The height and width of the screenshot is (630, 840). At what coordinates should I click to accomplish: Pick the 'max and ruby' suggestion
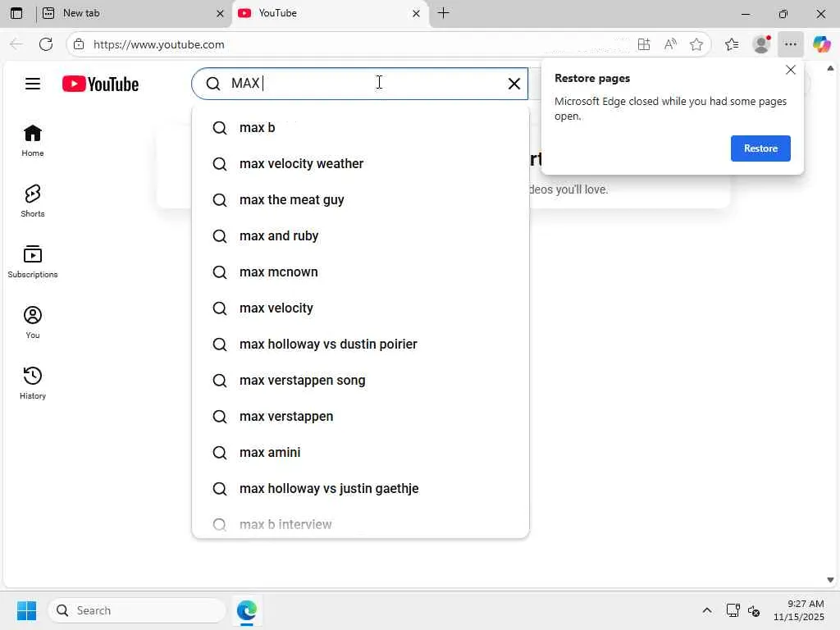tap(279, 236)
